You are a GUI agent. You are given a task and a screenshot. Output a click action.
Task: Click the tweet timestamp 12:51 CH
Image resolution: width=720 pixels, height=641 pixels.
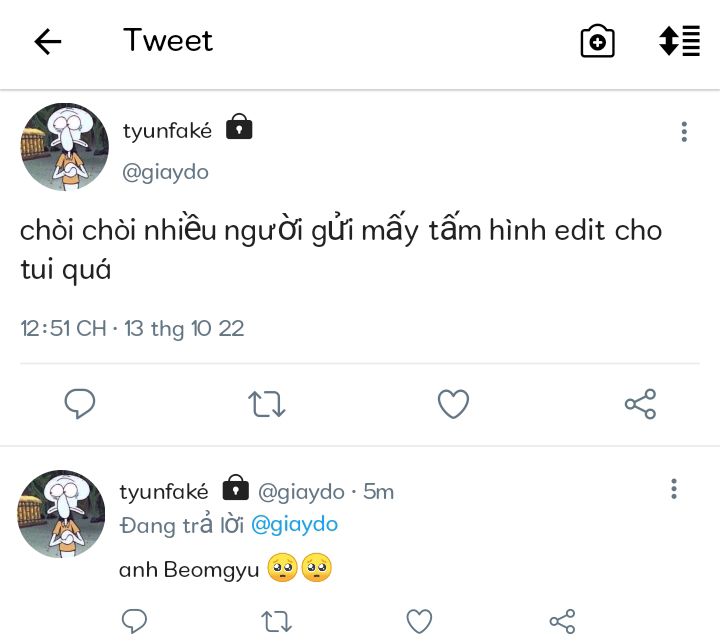pos(64,328)
